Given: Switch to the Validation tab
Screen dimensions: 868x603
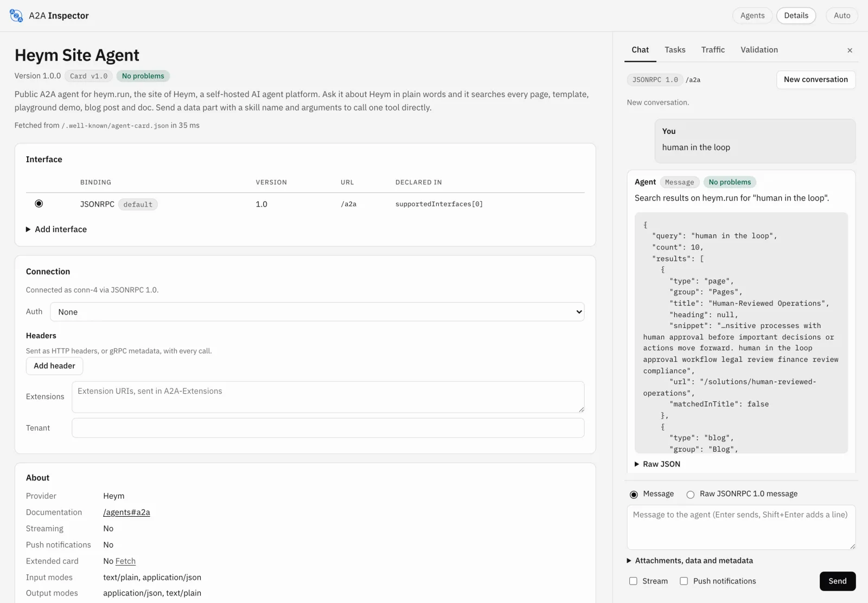Looking at the screenshot, I should [759, 50].
